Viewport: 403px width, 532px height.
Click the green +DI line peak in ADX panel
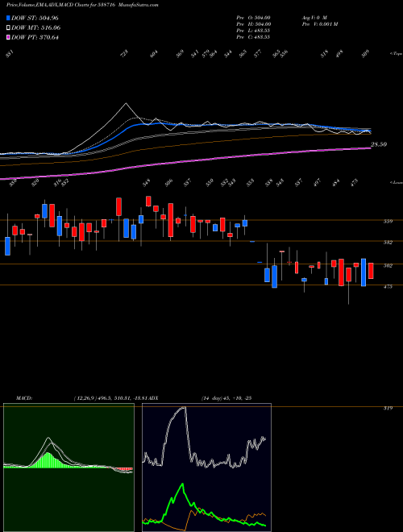pyautogui.click(x=183, y=484)
